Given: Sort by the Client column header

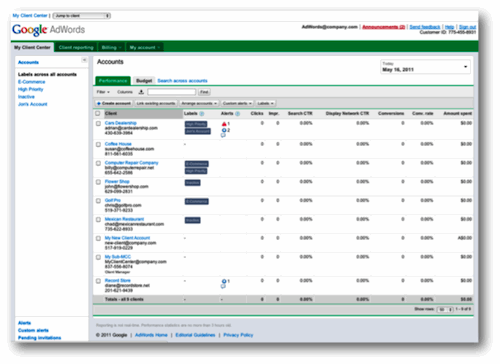Looking at the screenshot, I should (143, 114).
